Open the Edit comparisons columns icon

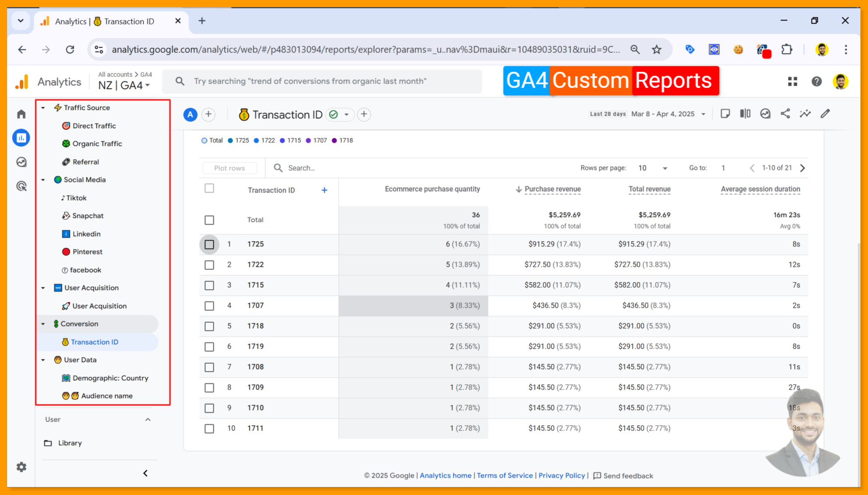[745, 114]
